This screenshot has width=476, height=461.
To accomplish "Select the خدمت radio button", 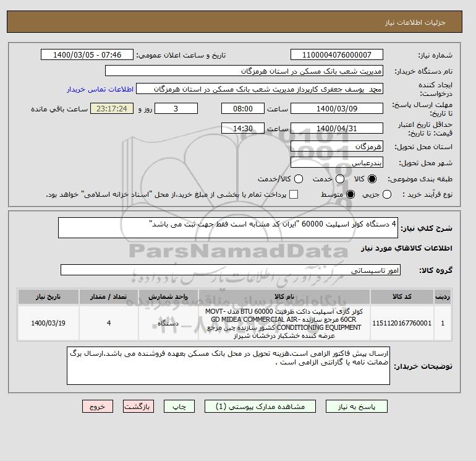I will pyautogui.click(x=340, y=179).
